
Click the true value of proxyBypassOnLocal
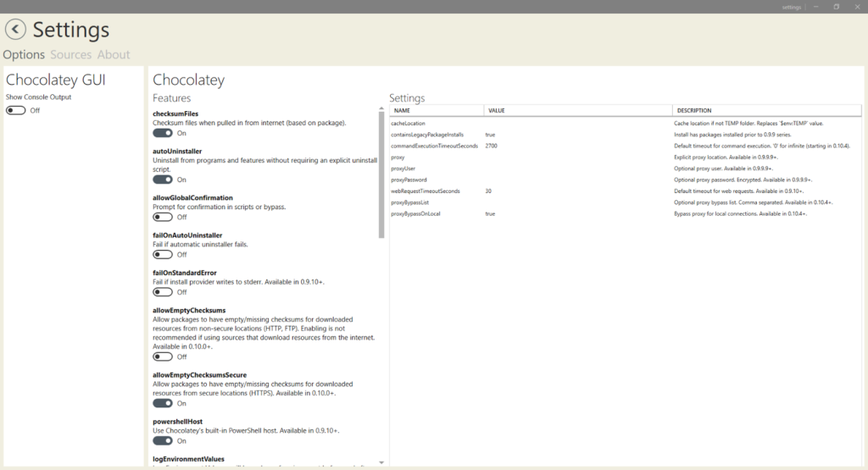pyautogui.click(x=490, y=214)
